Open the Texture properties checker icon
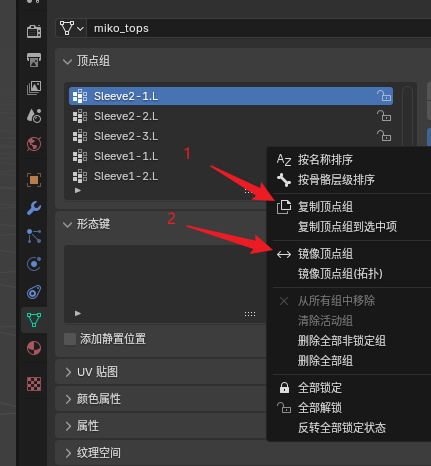 34,384
